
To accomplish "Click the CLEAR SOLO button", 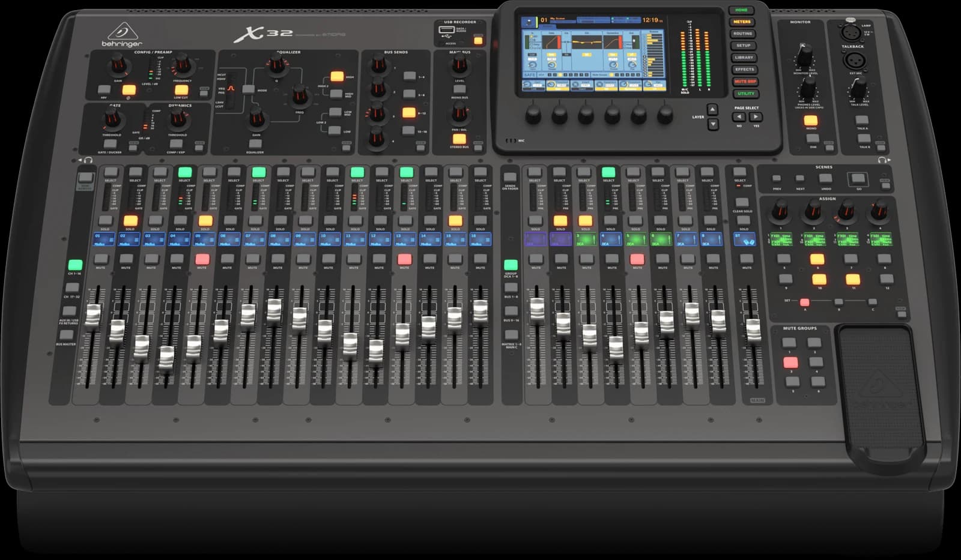I will pos(742,202).
